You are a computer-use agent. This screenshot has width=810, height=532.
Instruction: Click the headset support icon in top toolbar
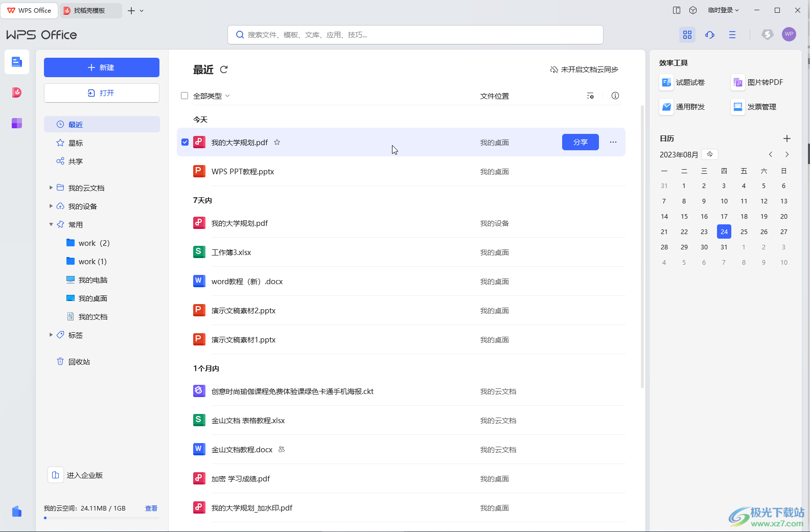[x=710, y=35]
